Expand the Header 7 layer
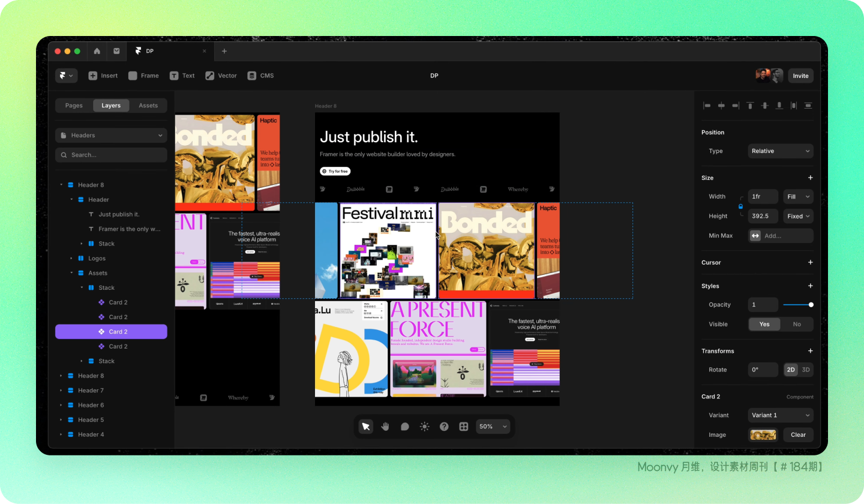Image resolution: width=864 pixels, height=504 pixels. pyautogui.click(x=61, y=391)
